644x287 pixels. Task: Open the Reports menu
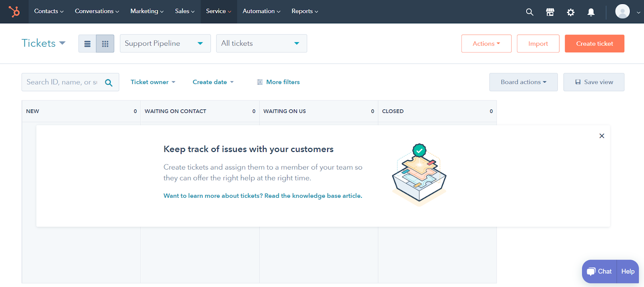305,11
